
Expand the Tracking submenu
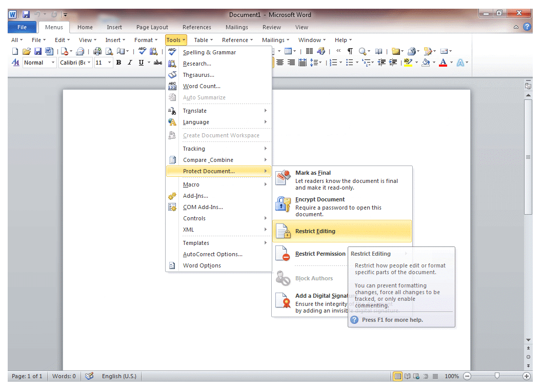point(218,149)
